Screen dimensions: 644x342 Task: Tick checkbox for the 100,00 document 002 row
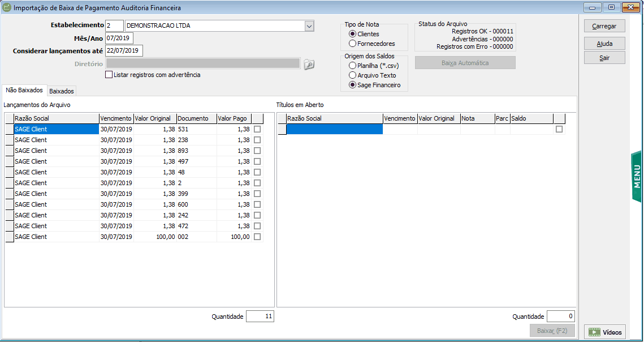(257, 237)
